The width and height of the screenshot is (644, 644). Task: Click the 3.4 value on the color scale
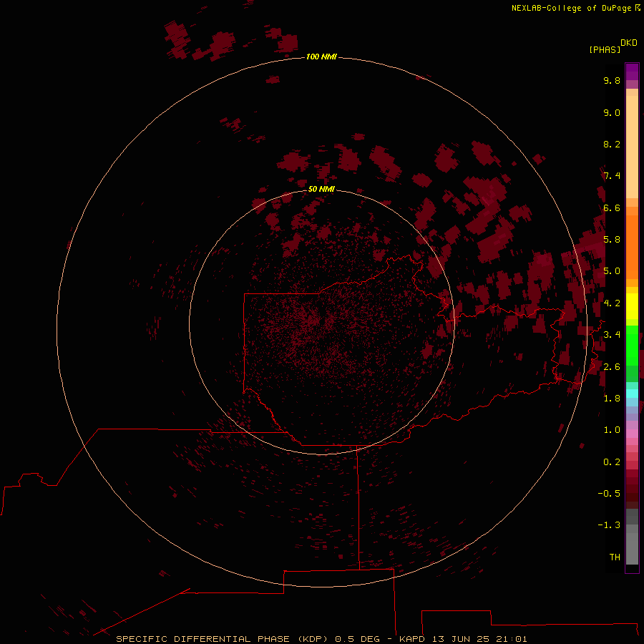612,335
